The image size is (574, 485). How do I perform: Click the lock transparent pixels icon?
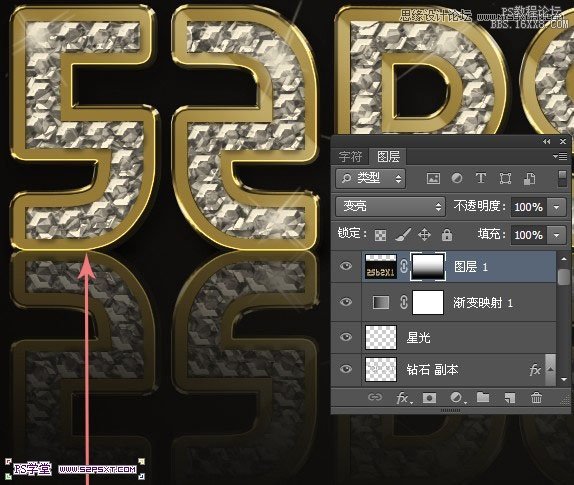pyautogui.click(x=380, y=235)
